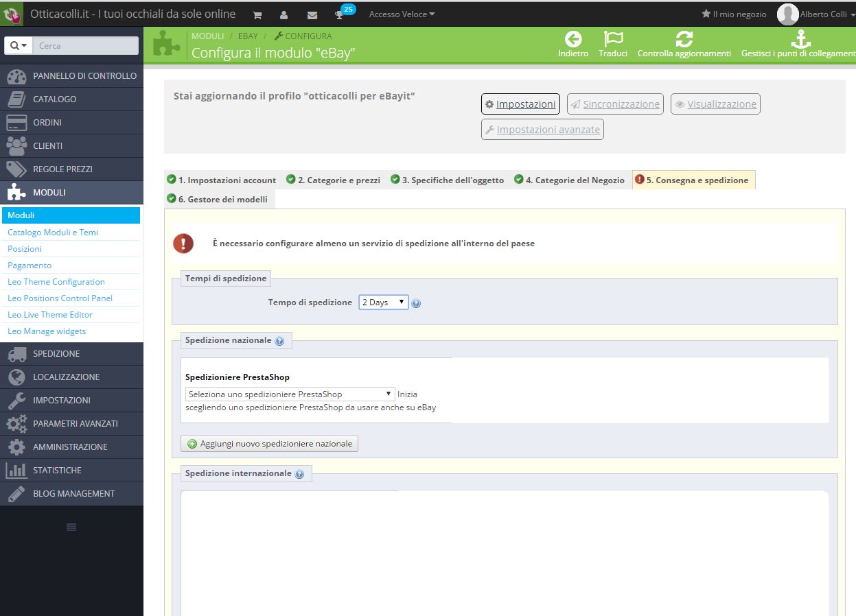The width and height of the screenshot is (856, 616).
Task: Open the envelope messages icon
Action: click(312, 14)
